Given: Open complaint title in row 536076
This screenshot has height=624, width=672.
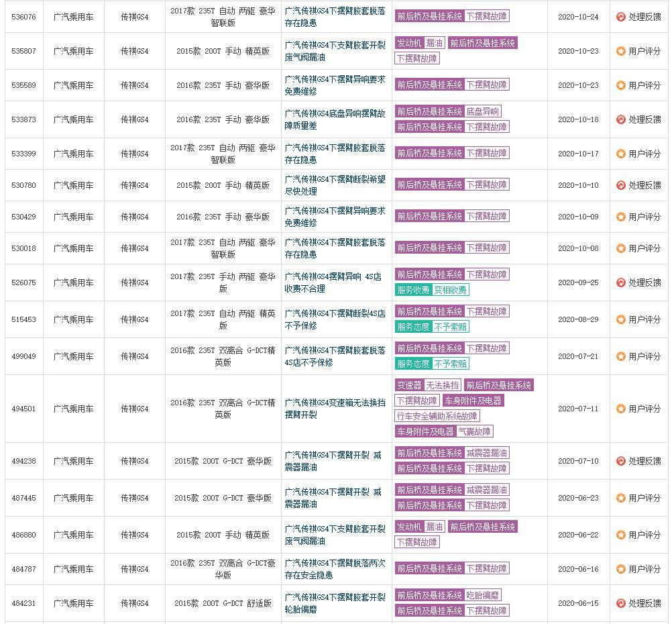Looking at the screenshot, I should (335, 17).
